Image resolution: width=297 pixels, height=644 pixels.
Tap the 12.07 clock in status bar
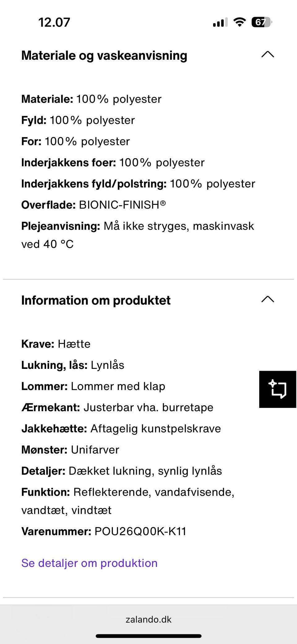(x=54, y=22)
